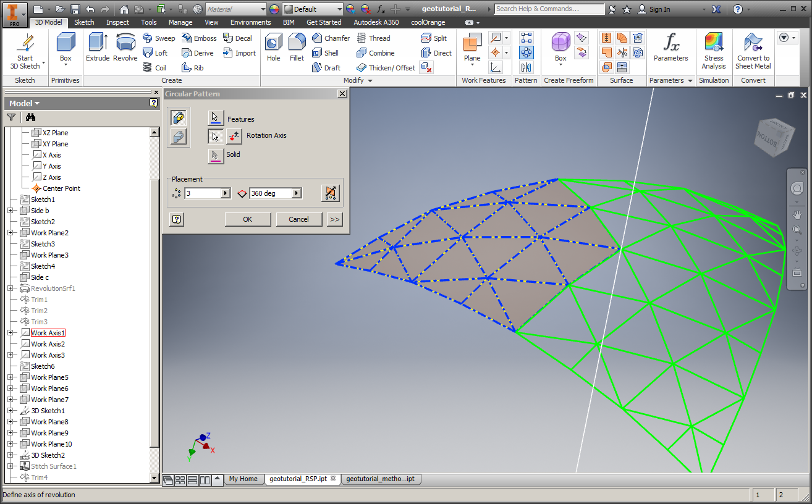Open Stress Analysis
812x504 pixels.
(x=714, y=51)
